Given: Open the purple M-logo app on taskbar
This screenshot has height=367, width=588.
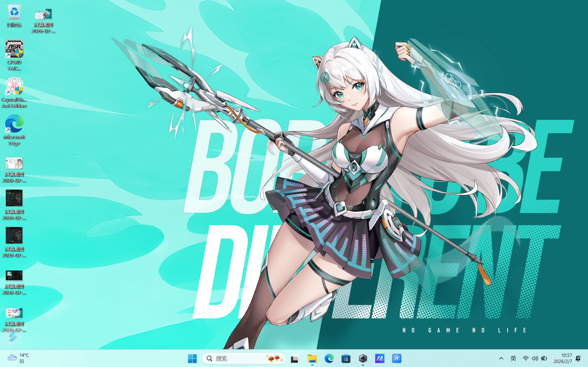Looking at the screenshot, I should point(380,358).
